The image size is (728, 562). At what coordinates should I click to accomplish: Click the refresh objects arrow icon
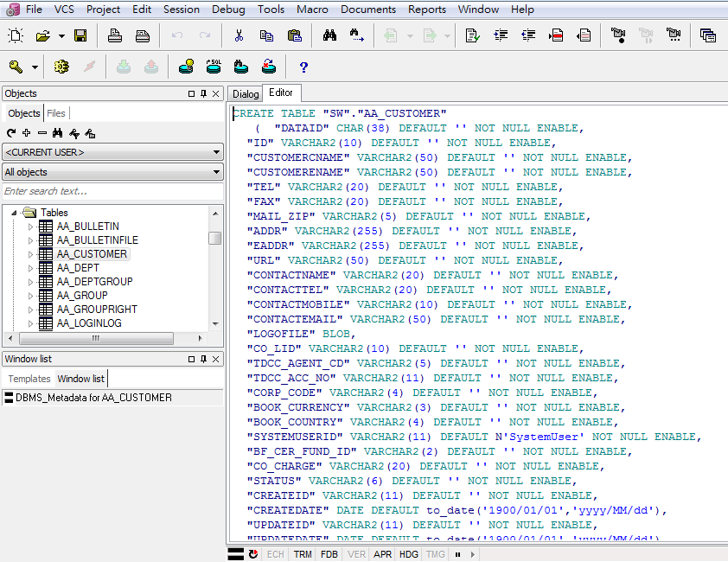11,133
